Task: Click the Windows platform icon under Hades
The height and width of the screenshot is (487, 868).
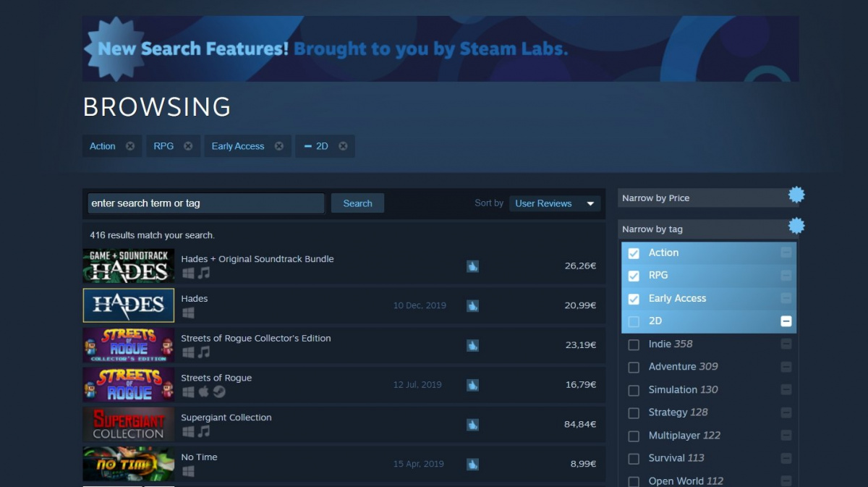Action: (189, 313)
